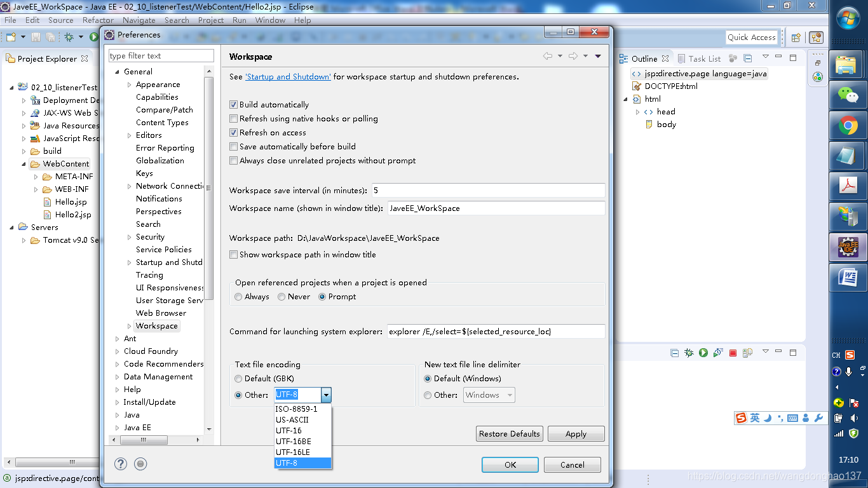This screenshot has height=488, width=868.
Task: Click the Apply button
Action: [x=576, y=434]
